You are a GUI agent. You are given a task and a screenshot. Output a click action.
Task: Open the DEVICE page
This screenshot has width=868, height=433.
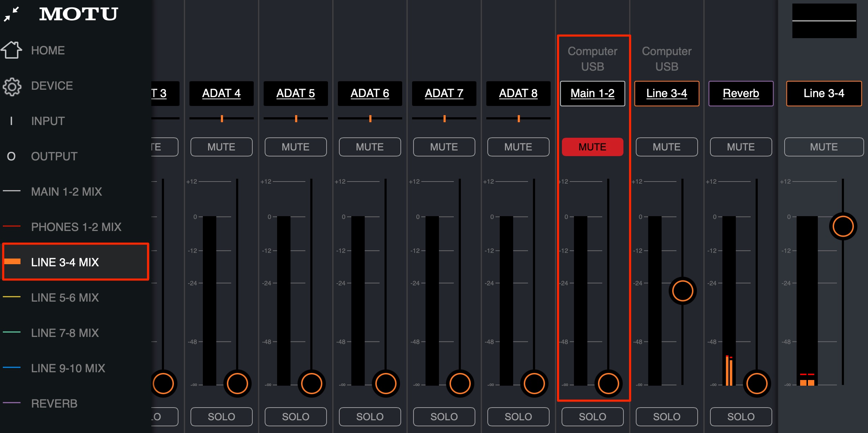coord(52,85)
